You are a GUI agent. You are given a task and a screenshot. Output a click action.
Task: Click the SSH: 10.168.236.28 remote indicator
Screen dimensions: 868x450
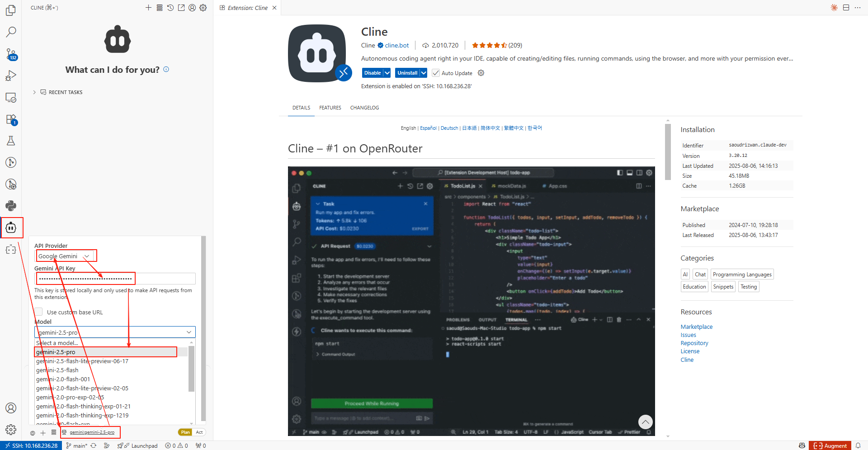31,445
